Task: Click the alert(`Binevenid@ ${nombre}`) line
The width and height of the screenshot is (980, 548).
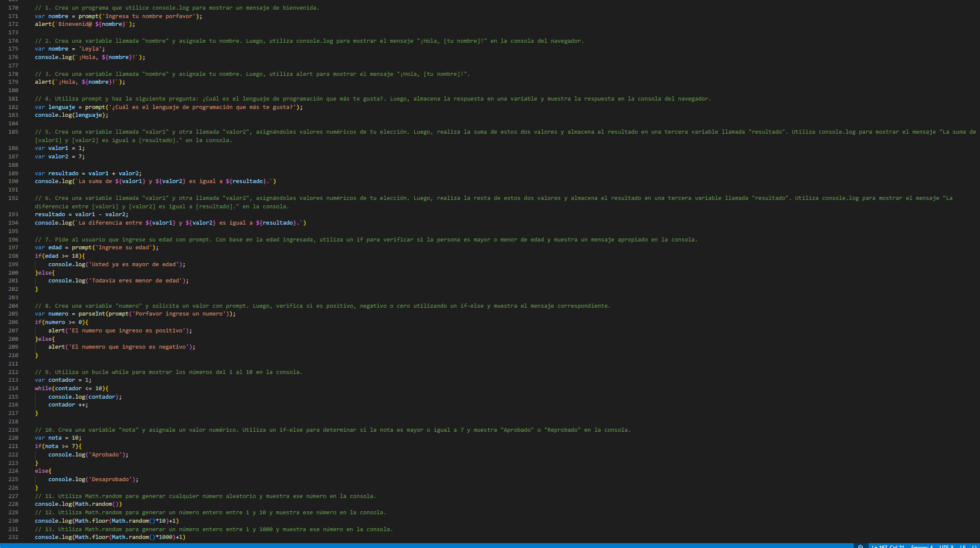Action: (85, 24)
